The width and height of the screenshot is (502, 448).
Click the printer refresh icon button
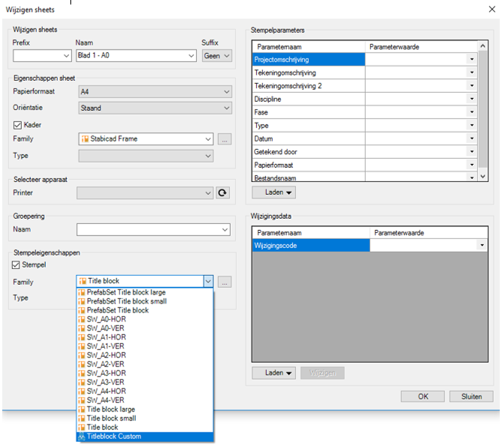pyautogui.click(x=223, y=193)
